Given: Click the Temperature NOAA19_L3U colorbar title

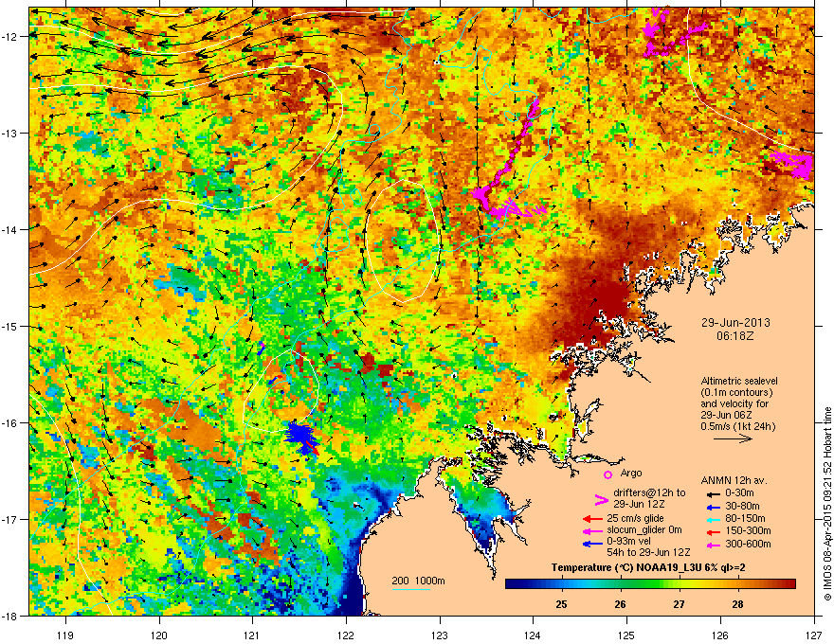Looking at the screenshot, I should click(648, 567).
